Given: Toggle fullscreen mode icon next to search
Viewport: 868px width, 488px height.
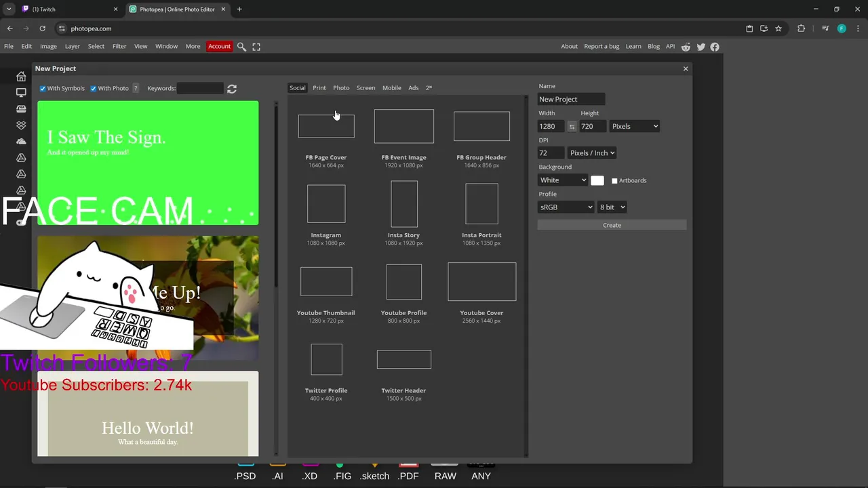Looking at the screenshot, I should pos(256,47).
